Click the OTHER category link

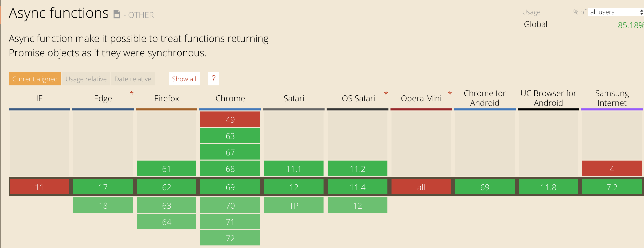coord(141,15)
